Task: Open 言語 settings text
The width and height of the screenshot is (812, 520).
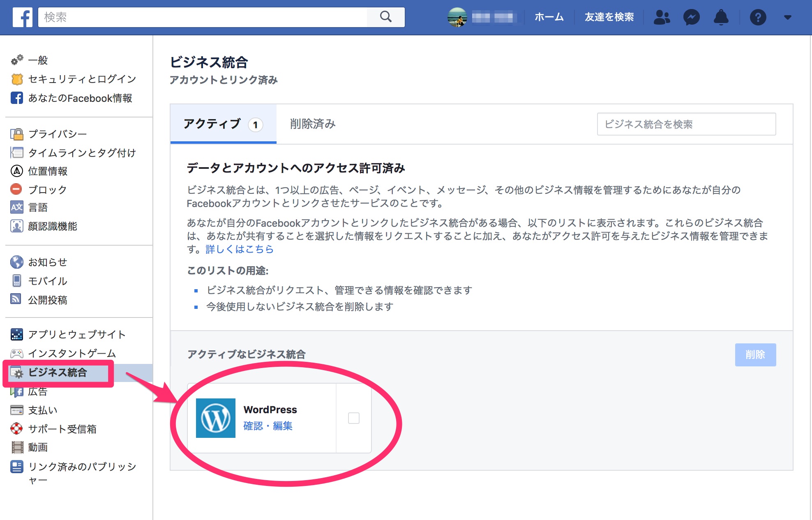Action: coord(38,207)
